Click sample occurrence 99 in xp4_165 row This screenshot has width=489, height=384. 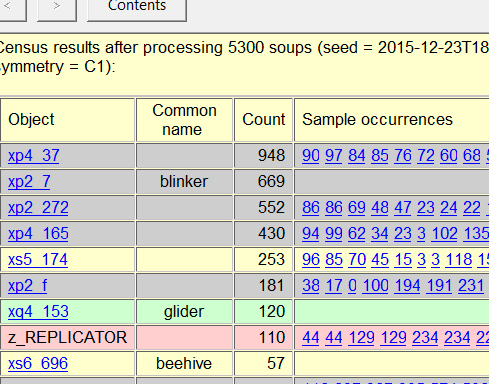(x=334, y=234)
